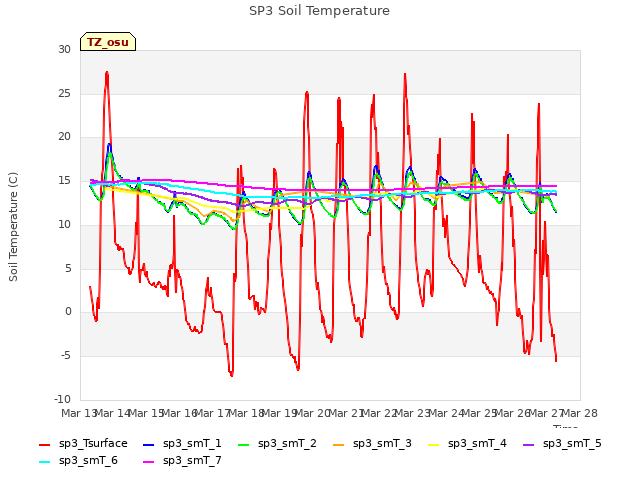Click the -10 y-axis tick label
Screen dimensions: 640x480
point(62,399)
